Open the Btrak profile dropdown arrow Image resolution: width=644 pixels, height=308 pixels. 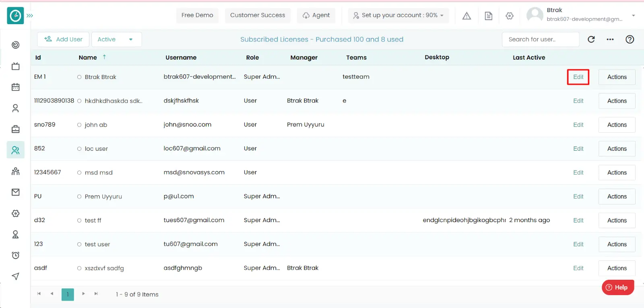(633, 15)
